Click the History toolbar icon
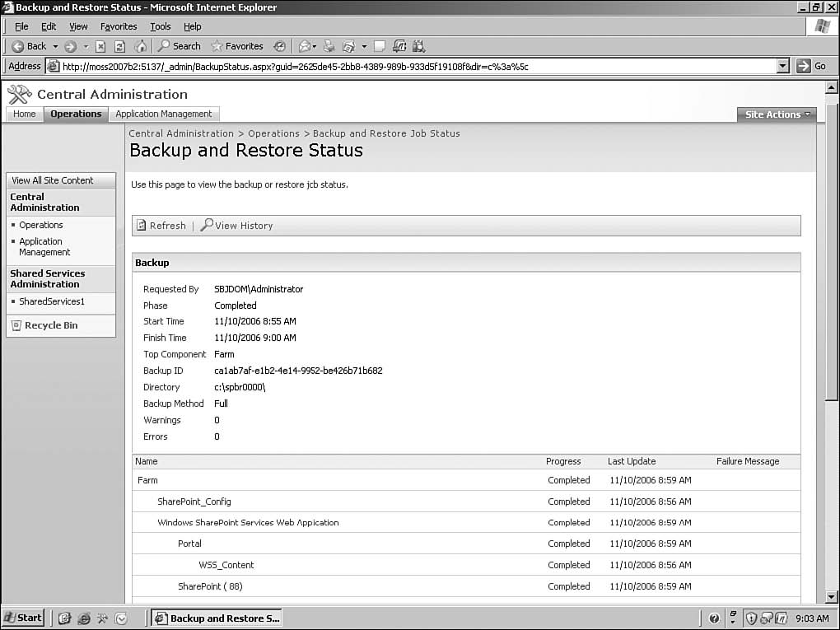This screenshot has height=630, width=840. tap(280, 46)
